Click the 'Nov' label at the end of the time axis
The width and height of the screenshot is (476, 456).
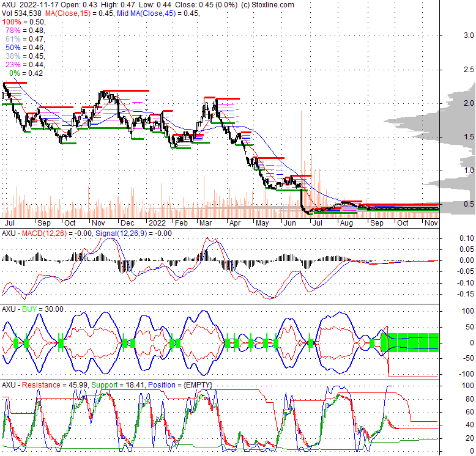click(x=431, y=223)
